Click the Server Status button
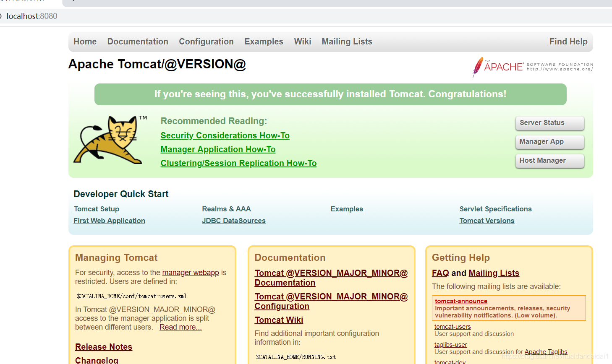 (549, 123)
